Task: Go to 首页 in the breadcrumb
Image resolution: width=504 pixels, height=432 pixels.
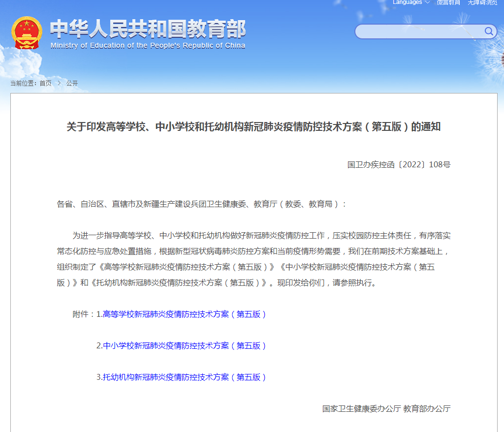Action: (45, 83)
